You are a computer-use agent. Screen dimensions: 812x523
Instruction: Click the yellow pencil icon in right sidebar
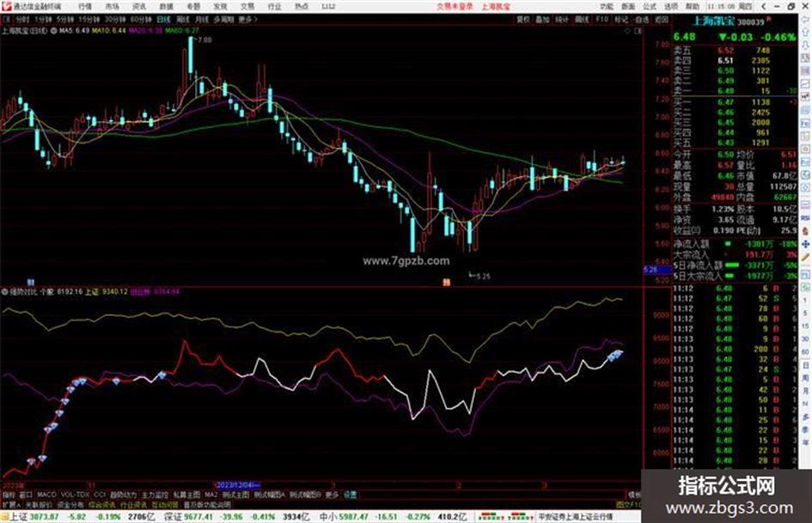pos(805,257)
